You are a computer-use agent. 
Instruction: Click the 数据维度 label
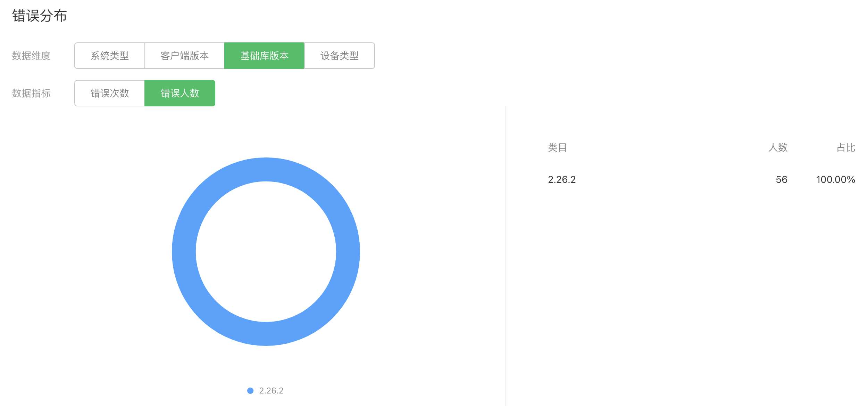[x=31, y=56]
